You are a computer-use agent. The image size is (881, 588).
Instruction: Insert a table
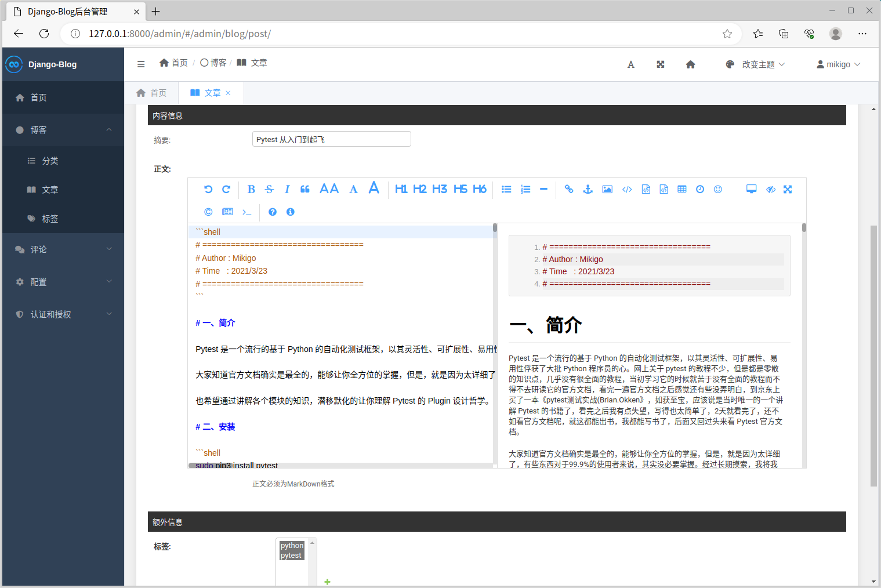[x=682, y=189]
